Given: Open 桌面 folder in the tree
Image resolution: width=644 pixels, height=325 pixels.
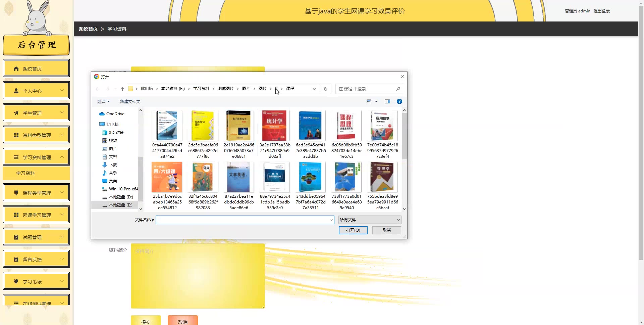Looking at the screenshot, I should pyautogui.click(x=110, y=181).
